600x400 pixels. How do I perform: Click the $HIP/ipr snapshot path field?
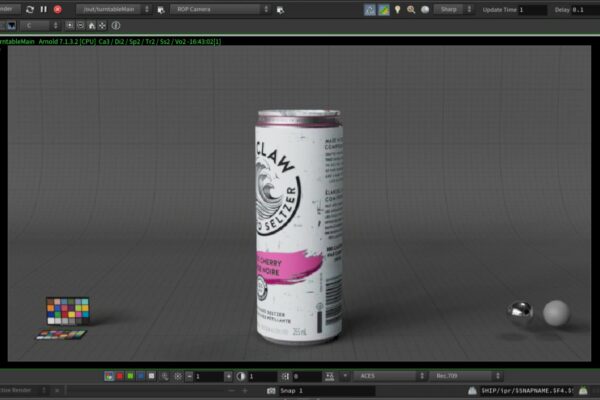(x=527, y=391)
